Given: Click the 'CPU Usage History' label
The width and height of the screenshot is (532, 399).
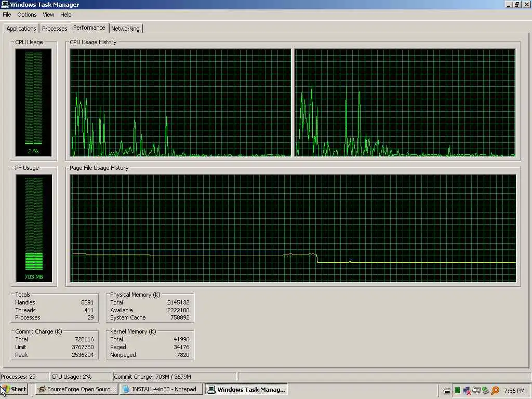Looking at the screenshot, I should tap(93, 42).
